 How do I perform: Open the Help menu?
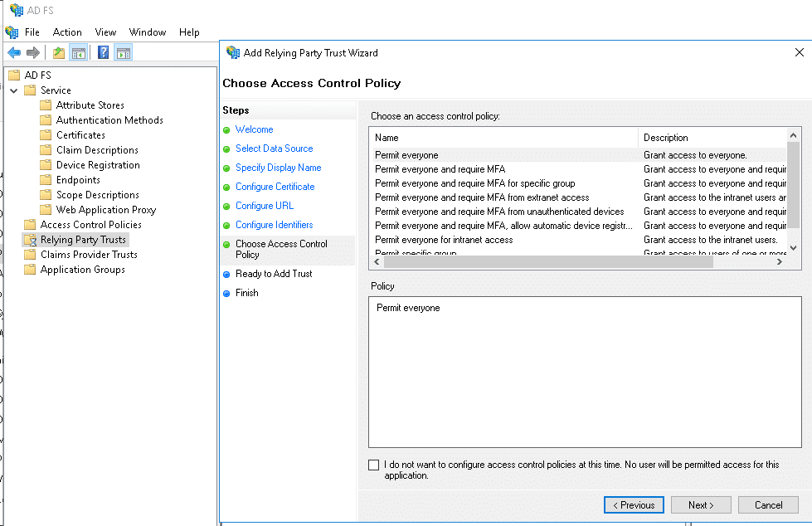click(190, 32)
